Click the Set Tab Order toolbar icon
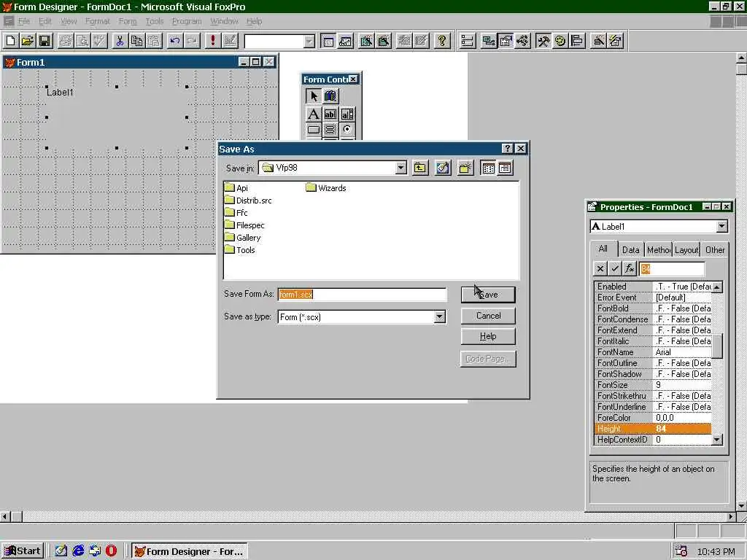This screenshot has height=560, width=747. click(468, 41)
